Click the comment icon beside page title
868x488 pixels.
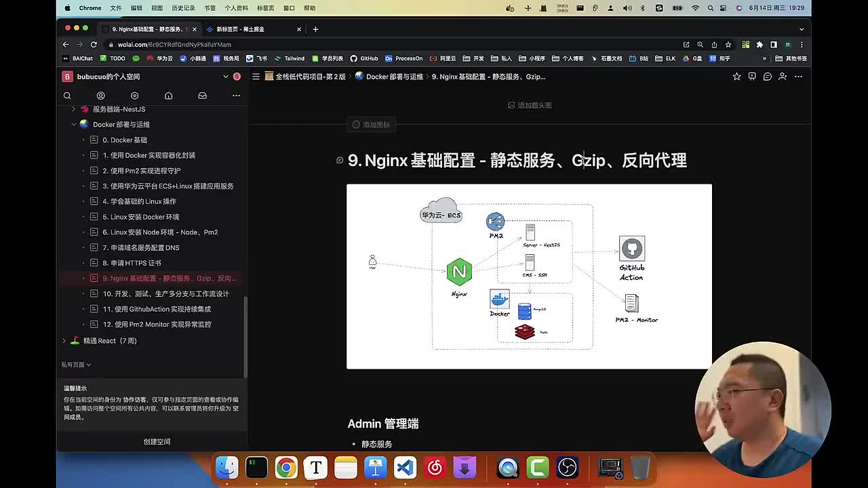pos(340,160)
